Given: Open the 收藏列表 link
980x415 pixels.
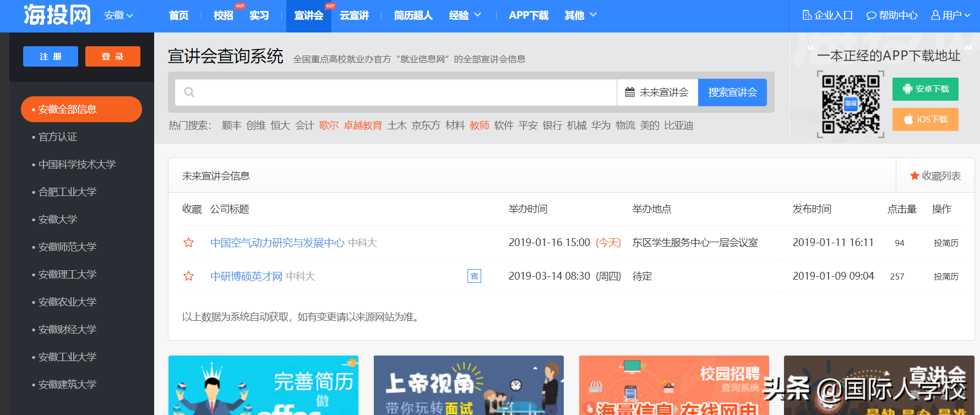Looking at the screenshot, I should coord(935,176).
